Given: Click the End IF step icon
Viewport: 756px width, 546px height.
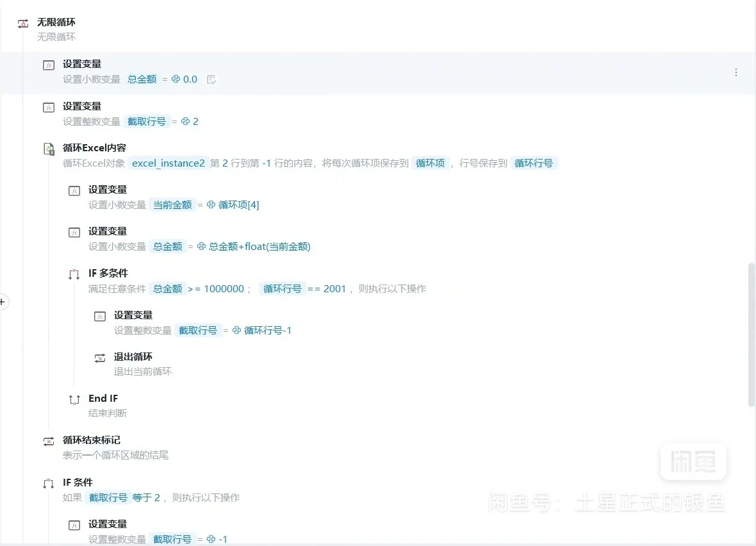Looking at the screenshot, I should tap(74, 399).
